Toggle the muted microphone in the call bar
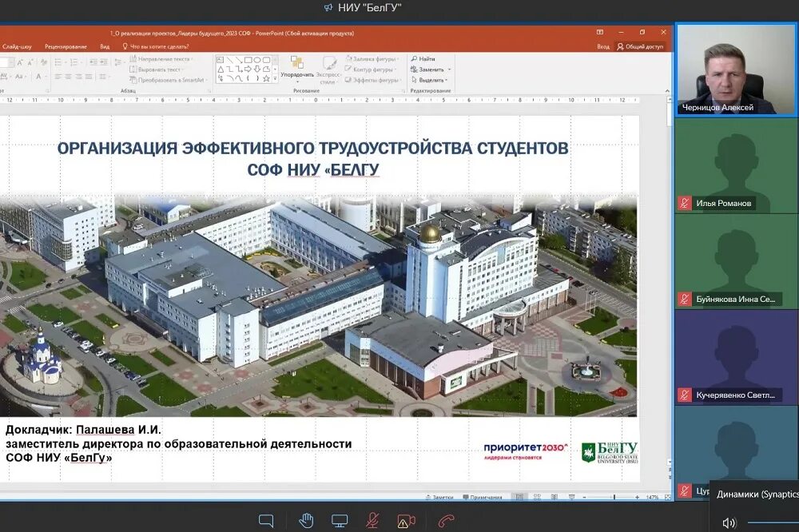 [372, 521]
